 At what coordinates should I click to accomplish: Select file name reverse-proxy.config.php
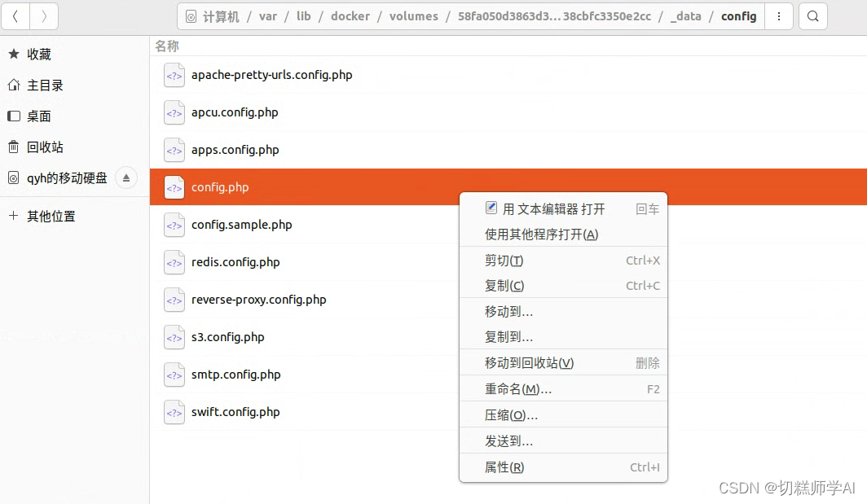259,300
